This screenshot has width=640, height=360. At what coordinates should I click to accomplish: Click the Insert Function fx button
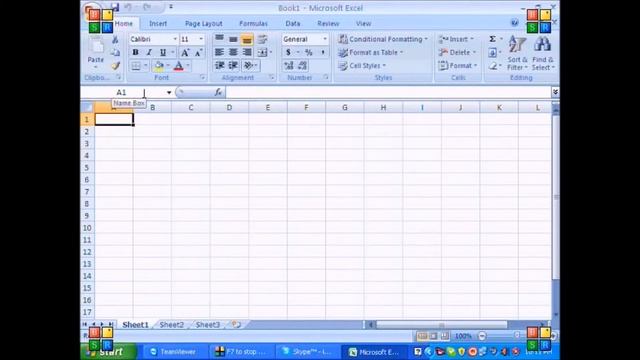[x=218, y=93]
